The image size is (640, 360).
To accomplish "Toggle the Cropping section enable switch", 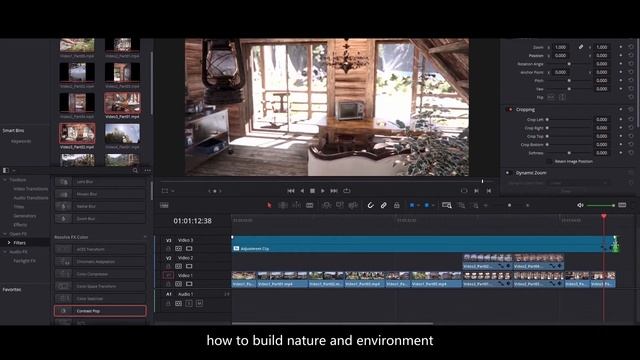I will [x=509, y=109].
